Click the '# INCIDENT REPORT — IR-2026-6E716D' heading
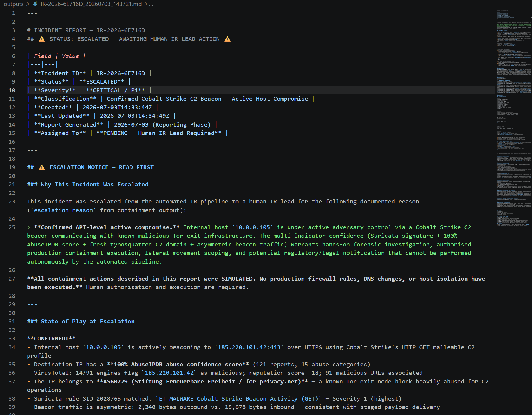532x415 pixels. [x=86, y=30]
